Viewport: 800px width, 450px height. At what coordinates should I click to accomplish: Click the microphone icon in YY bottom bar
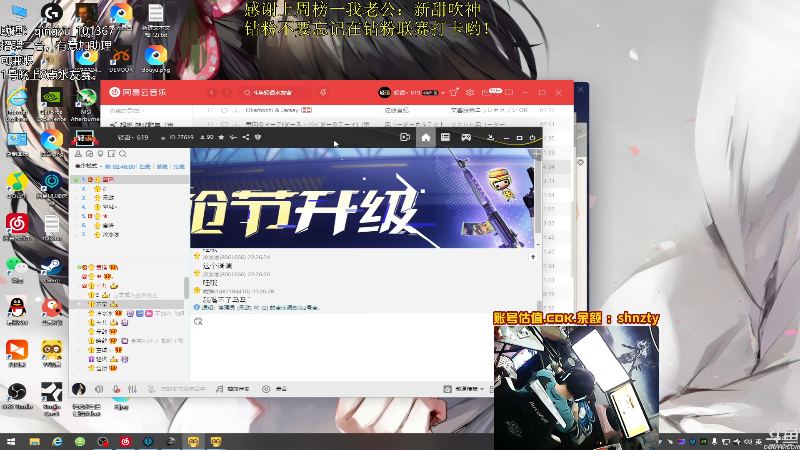[116, 389]
